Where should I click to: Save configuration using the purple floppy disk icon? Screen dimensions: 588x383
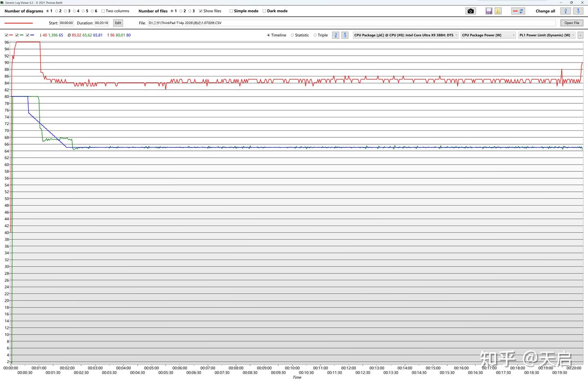(489, 11)
